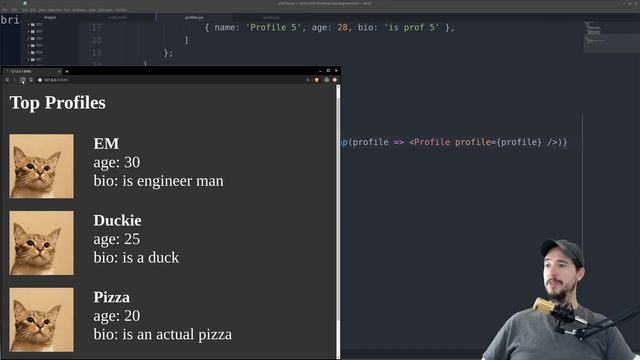Viewport: 640px width, 360px height.
Task: Click the string 'is prof 5' in the code
Action: point(411,27)
